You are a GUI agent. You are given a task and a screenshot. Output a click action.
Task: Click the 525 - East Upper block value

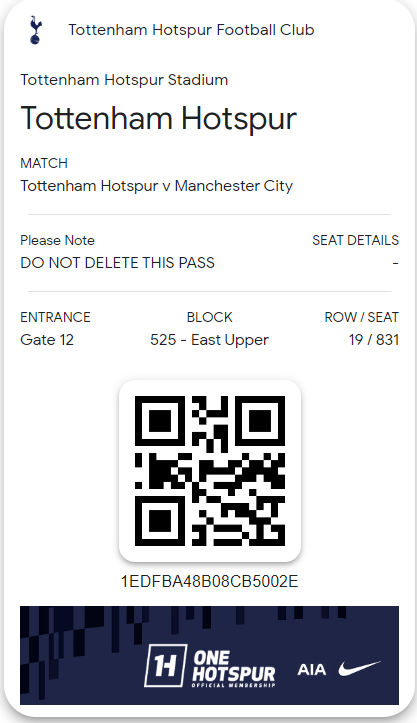coord(209,340)
